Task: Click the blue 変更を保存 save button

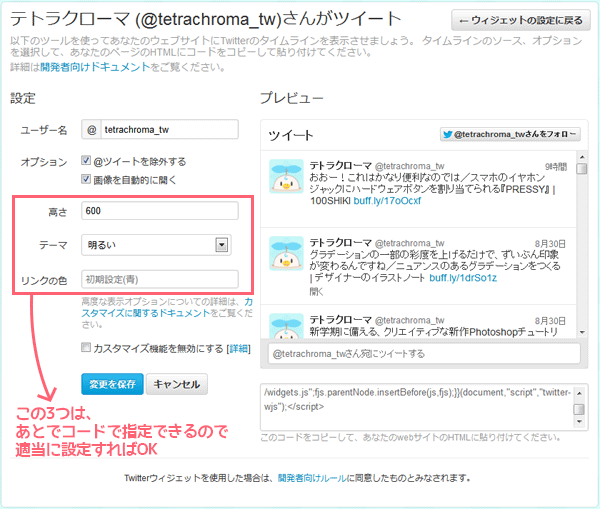Action: [x=112, y=384]
